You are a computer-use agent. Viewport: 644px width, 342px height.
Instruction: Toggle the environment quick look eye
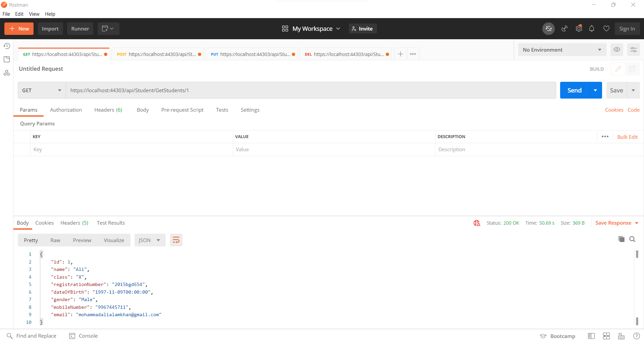click(617, 49)
